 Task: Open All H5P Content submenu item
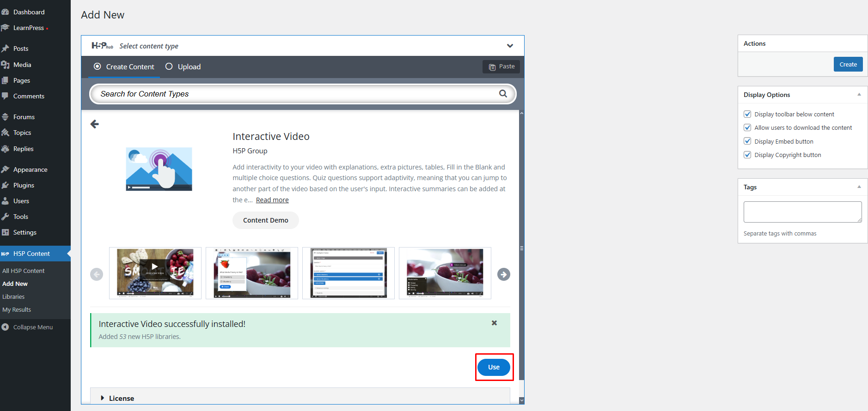tap(24, 271)
